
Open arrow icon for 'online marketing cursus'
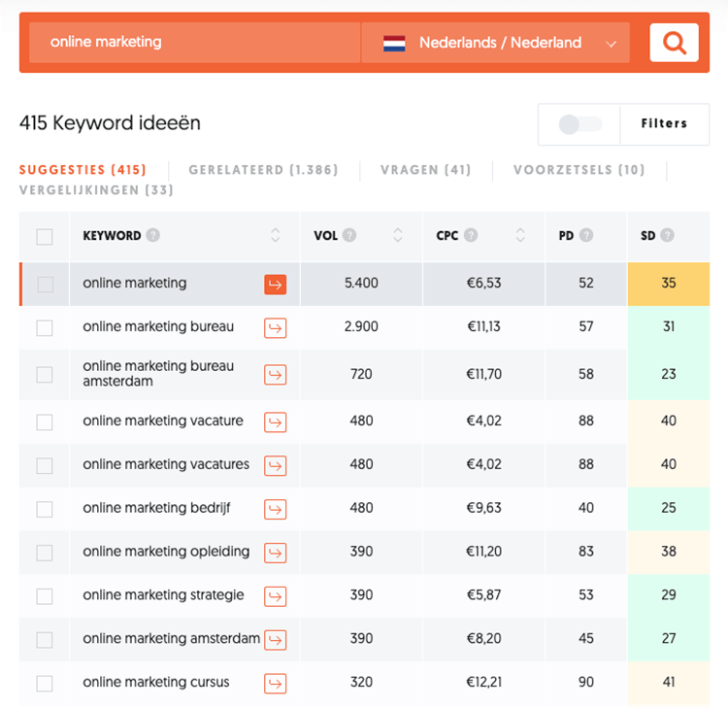276,684
